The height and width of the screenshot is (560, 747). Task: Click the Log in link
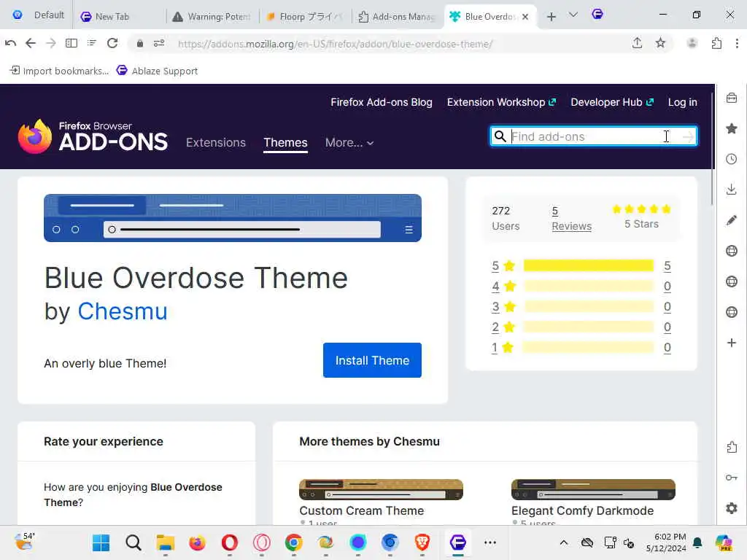pos(682,102)
